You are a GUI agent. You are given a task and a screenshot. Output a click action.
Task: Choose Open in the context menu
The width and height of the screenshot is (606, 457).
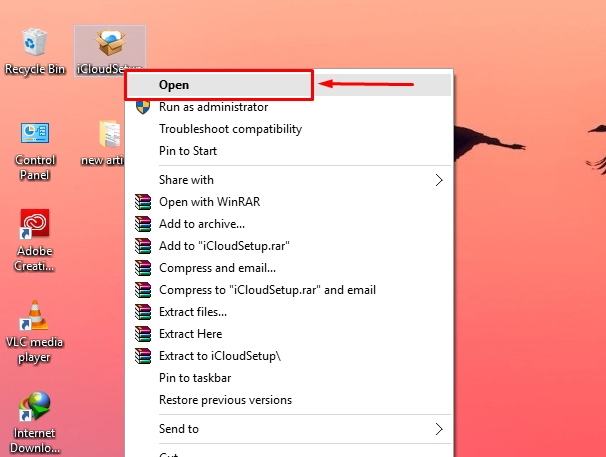(174, 86)
